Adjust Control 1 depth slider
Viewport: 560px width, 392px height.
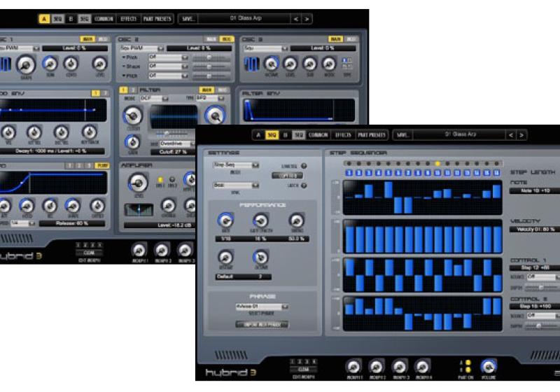pyautogui.click(x=542, y=287)
